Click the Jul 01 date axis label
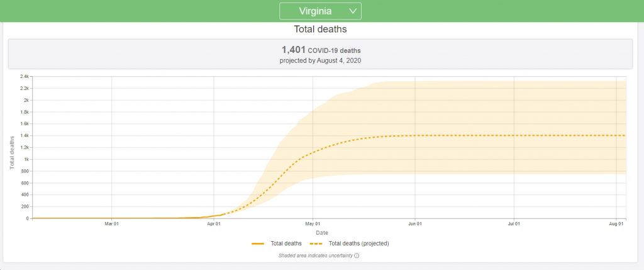644x270 pixels. 514,224
